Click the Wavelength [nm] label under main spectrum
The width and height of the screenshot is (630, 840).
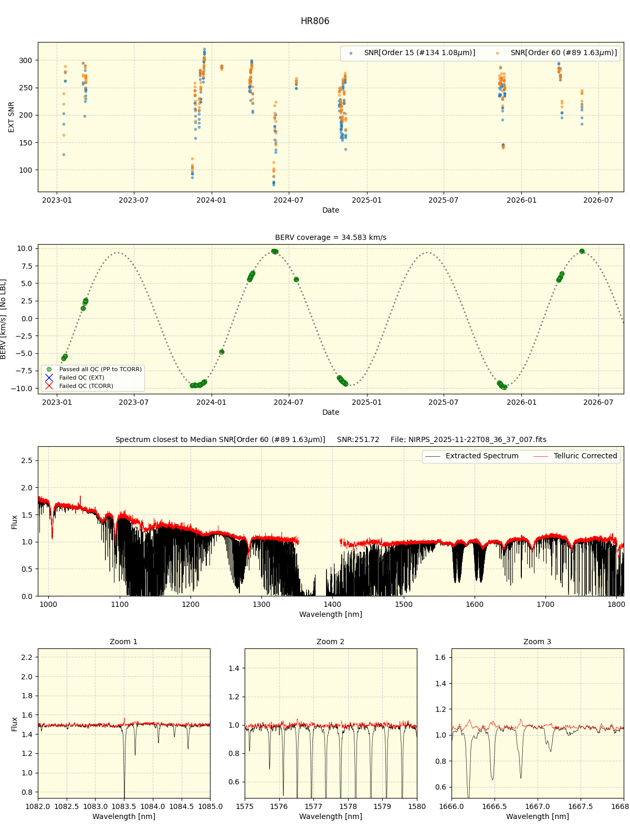click(x=331, y=615)
